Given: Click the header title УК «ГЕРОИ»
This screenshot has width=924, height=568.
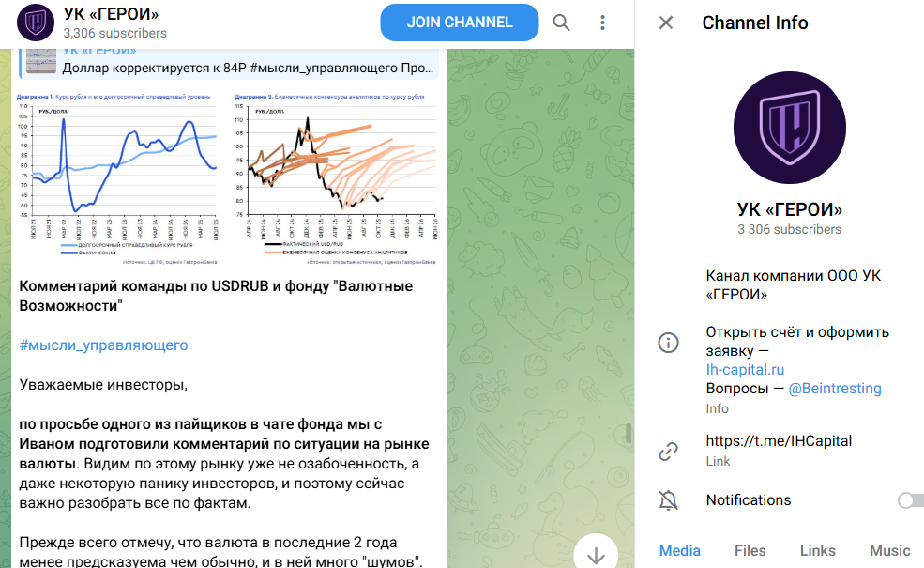Looking at the screenshot, I should [x=111, y=14].
